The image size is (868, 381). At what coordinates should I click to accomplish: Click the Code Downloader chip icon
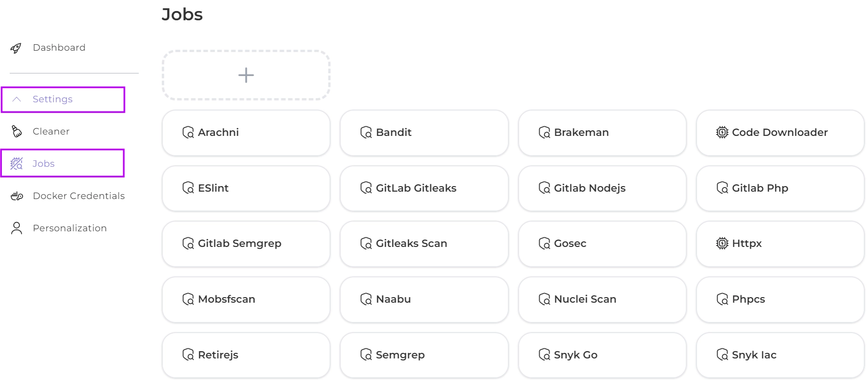tap(722, 133)
